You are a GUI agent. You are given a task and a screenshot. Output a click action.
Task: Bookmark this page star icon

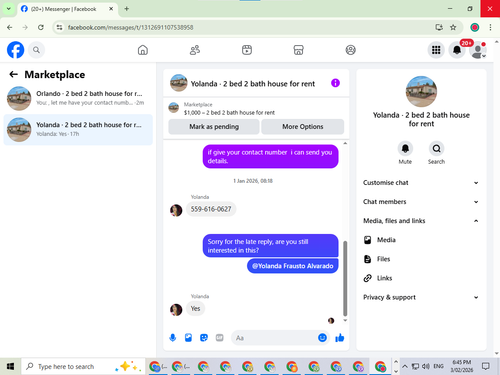point(453,27)
